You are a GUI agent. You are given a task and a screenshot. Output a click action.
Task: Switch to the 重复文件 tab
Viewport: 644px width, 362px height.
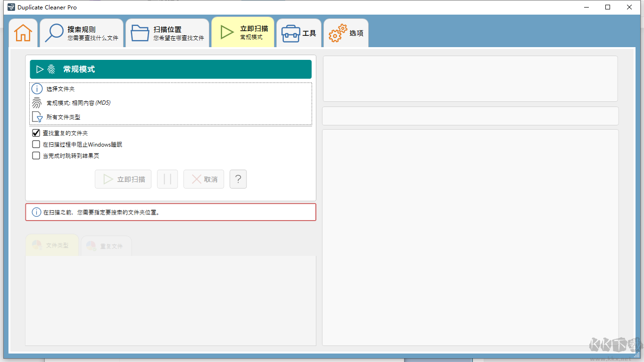point(106,245)
